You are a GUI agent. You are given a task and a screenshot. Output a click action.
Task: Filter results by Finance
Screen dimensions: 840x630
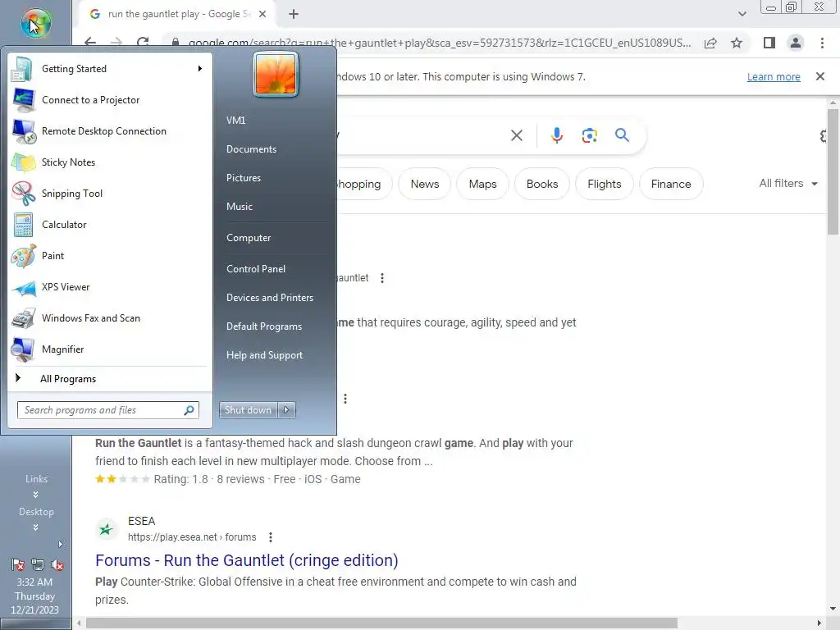[671, 184]
